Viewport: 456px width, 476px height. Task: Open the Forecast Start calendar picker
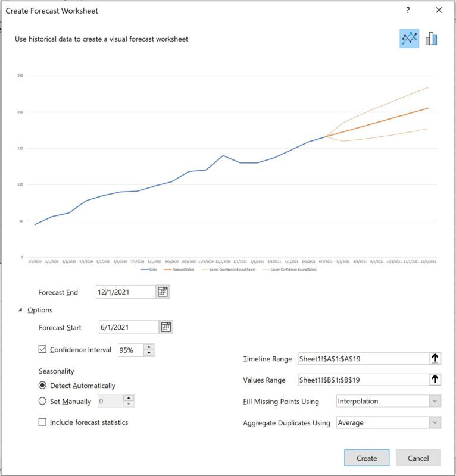click(x=166, y=327)
